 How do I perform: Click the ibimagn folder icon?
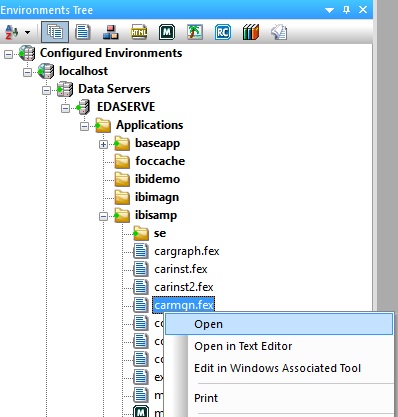click(122, 197)
